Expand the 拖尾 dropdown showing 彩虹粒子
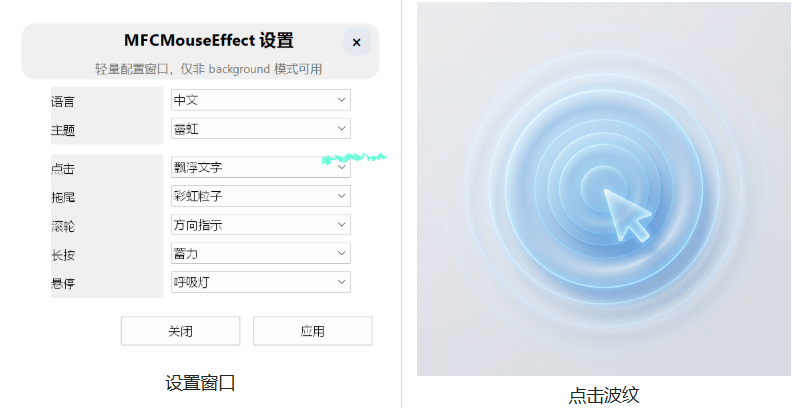The image size is (802, 408). click(x=261, y=196)
